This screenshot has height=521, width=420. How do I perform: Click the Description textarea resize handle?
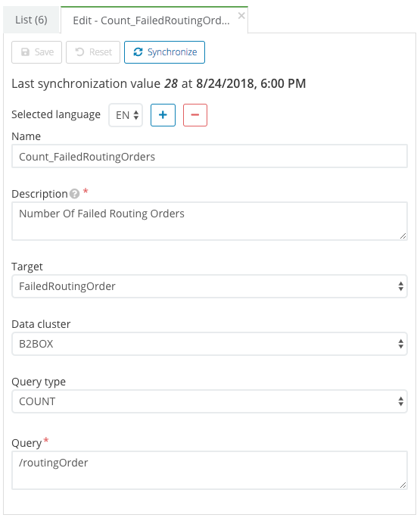[403, 236]
